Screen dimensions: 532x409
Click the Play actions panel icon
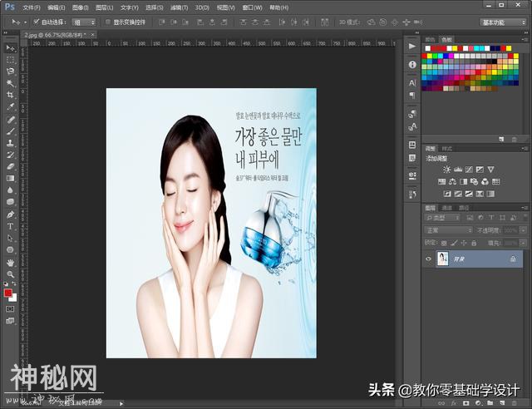pyautogui.click(x=412, y=45)
